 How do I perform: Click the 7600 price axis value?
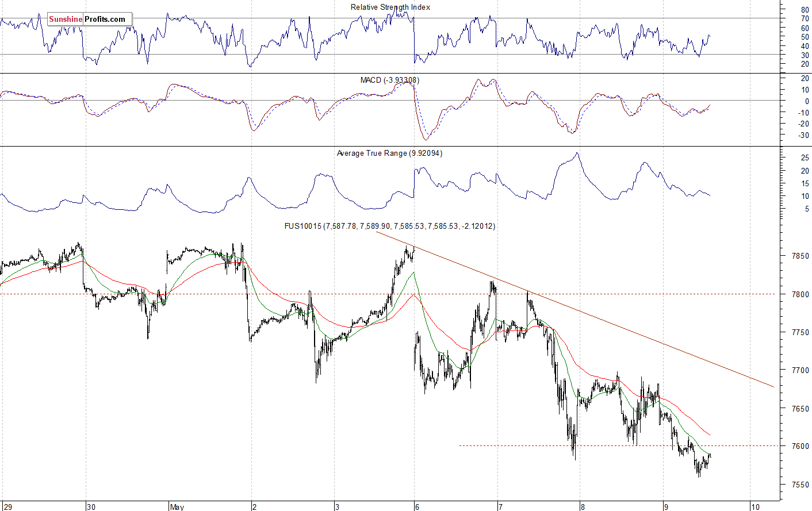pos(800,446)
